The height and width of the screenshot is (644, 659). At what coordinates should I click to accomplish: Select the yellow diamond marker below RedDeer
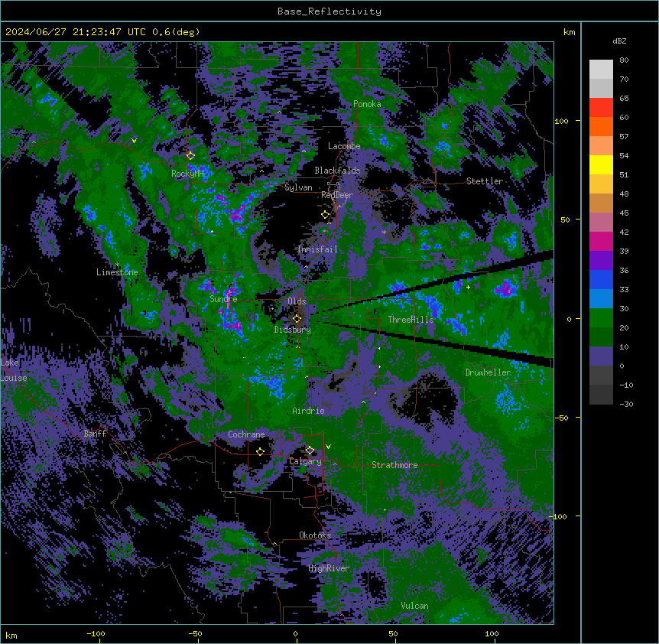click(x=326, y=215)
